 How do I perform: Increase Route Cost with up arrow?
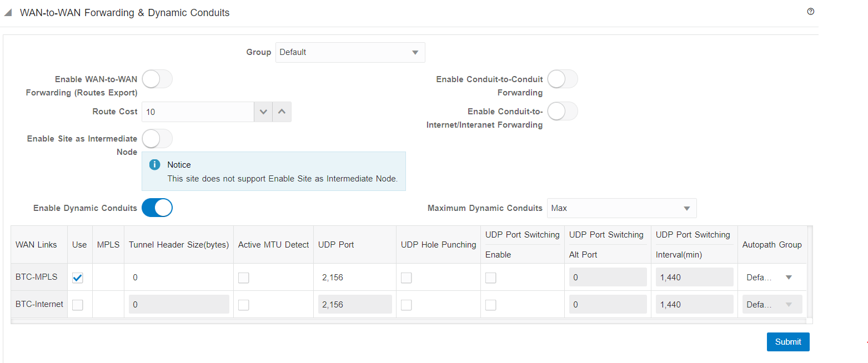[x=282, y=112]
